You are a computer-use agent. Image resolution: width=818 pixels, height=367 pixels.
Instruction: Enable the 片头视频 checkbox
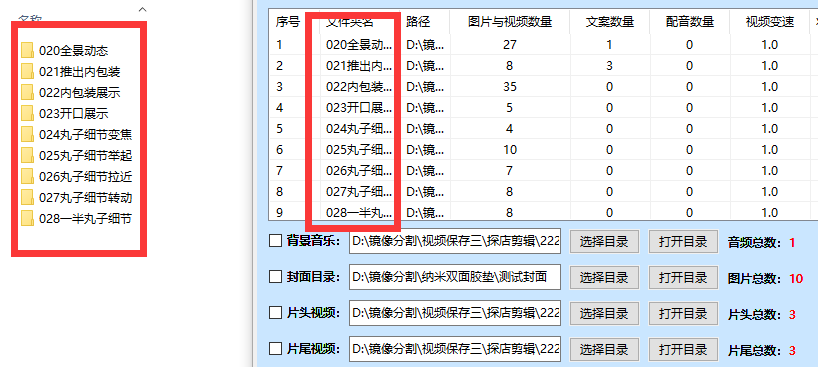275,313
